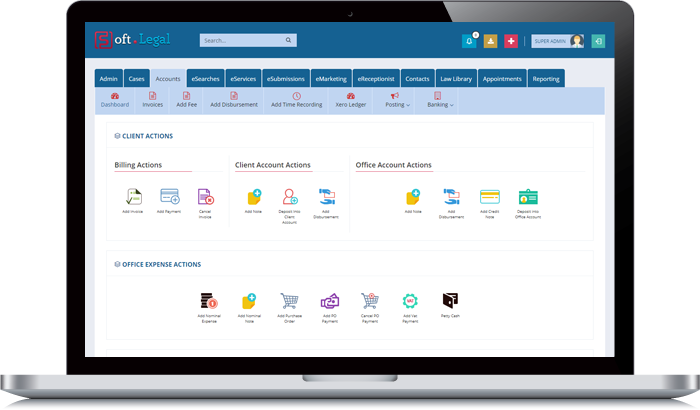
Task: Go to the Law Library tab
Action: click(455, 78)
